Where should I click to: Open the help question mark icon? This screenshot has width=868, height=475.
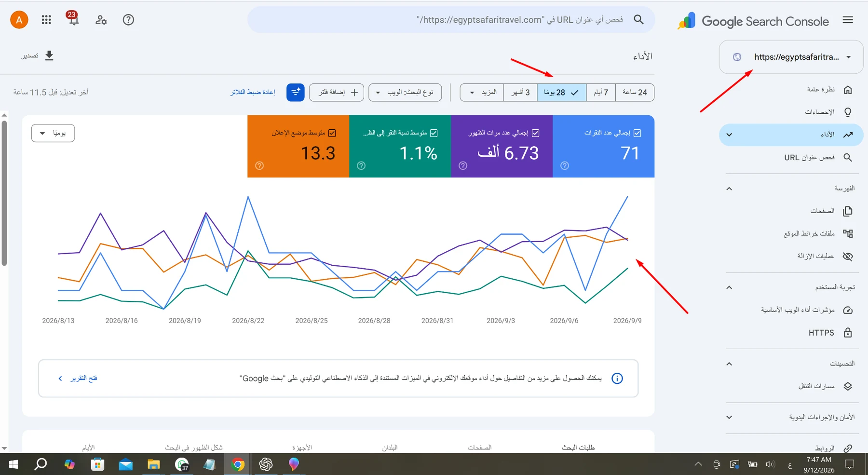click(128, 20)
